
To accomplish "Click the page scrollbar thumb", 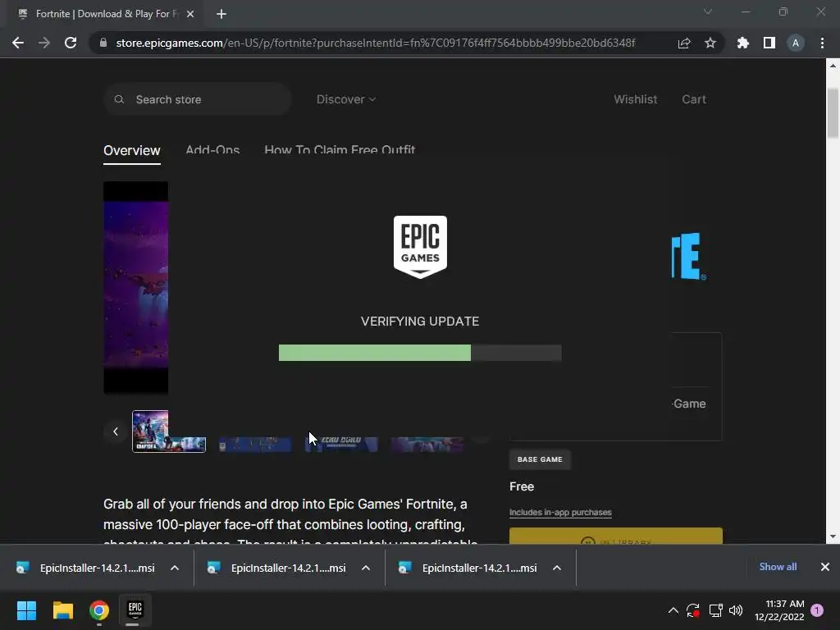I will [833, 113].
